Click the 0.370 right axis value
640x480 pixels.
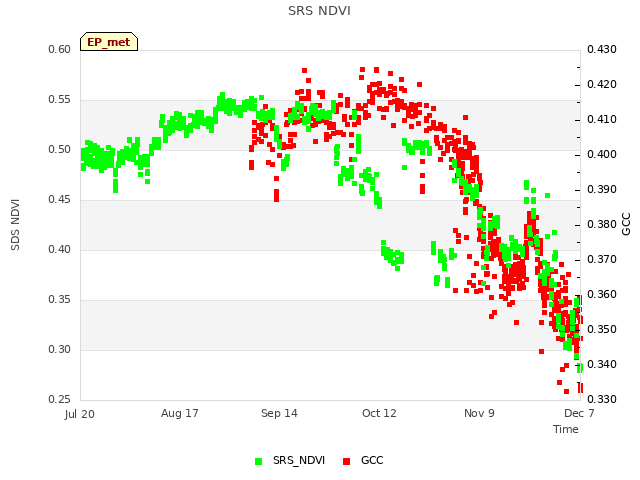602,260
